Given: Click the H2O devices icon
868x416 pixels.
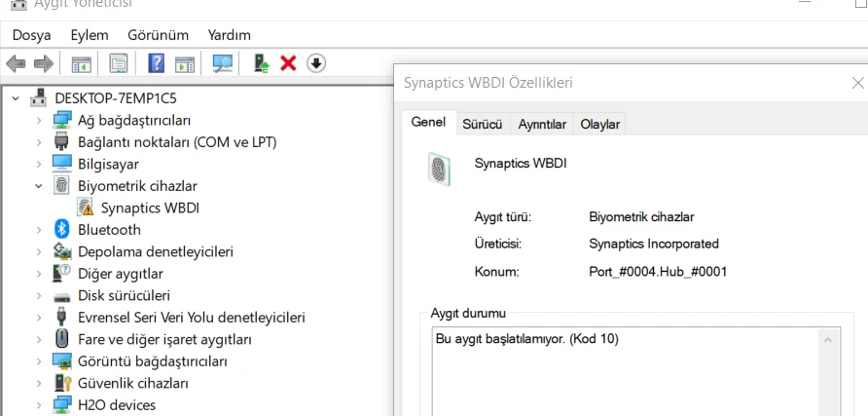Looking at the screenshot, I should tap(62, 405).
